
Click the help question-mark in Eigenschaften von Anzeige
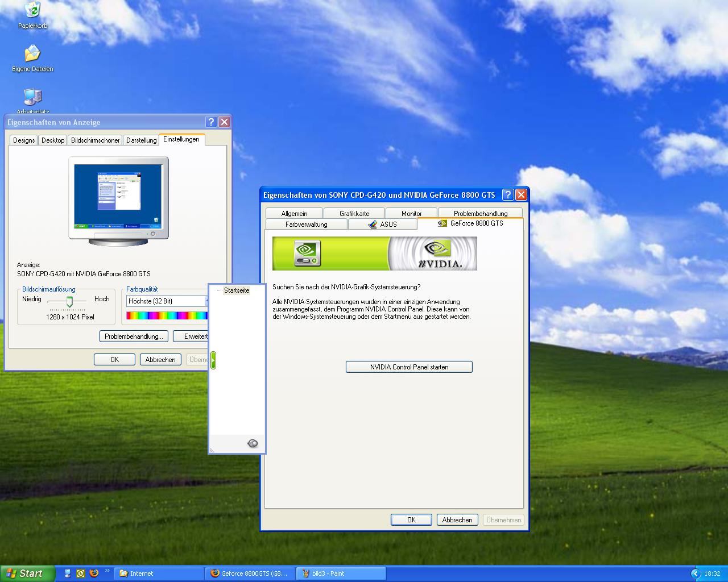click(x=211, y=122)
